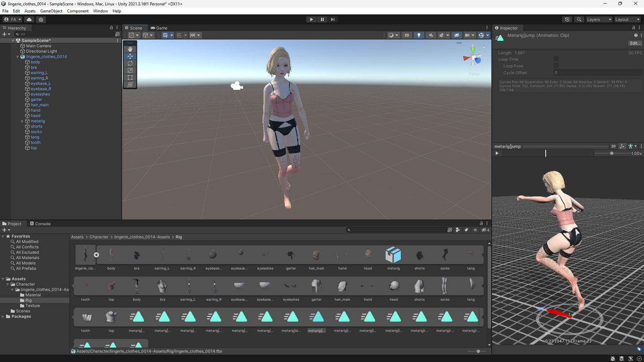Image resolution: width=644 pixels, height=362 pixels.
Task: Switch to the Console tab
Action: pos(40,223)
